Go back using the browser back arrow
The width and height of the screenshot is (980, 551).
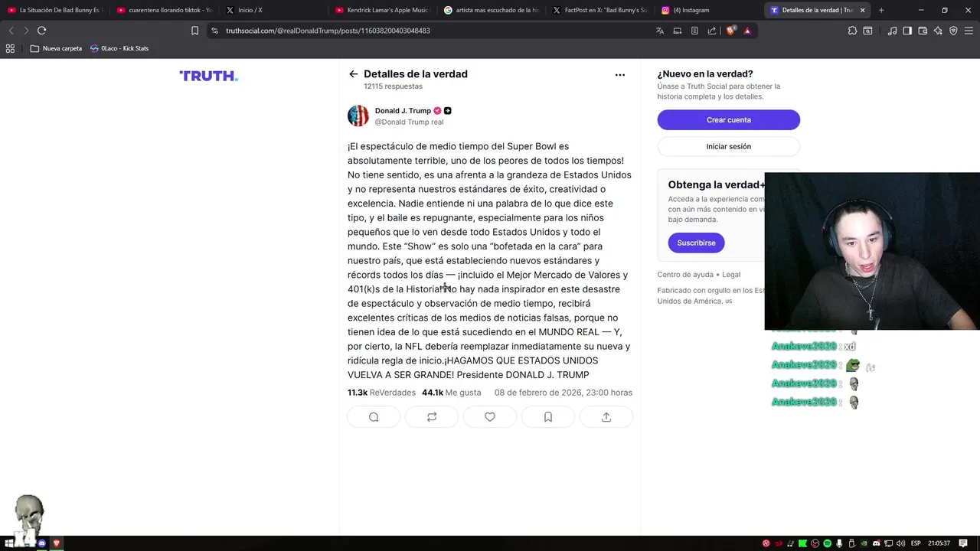pyautogui.click(x=11, y=31)
